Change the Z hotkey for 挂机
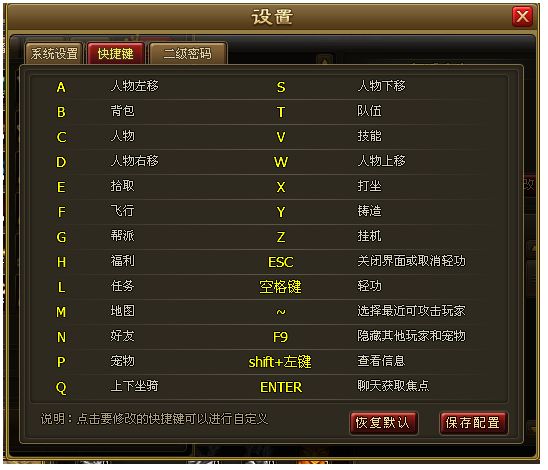The height and width of the screenshot is (470, 548). (x=281, y=237)
